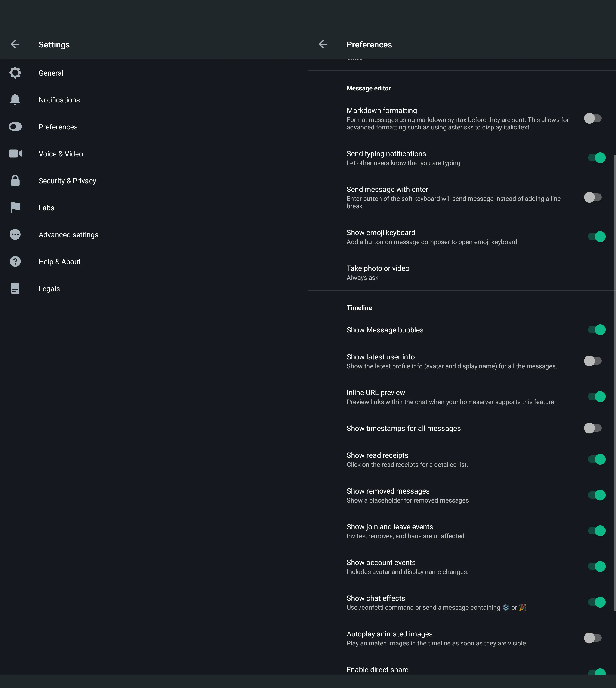Open General settings
616x688 pixels.
point(154,73)
